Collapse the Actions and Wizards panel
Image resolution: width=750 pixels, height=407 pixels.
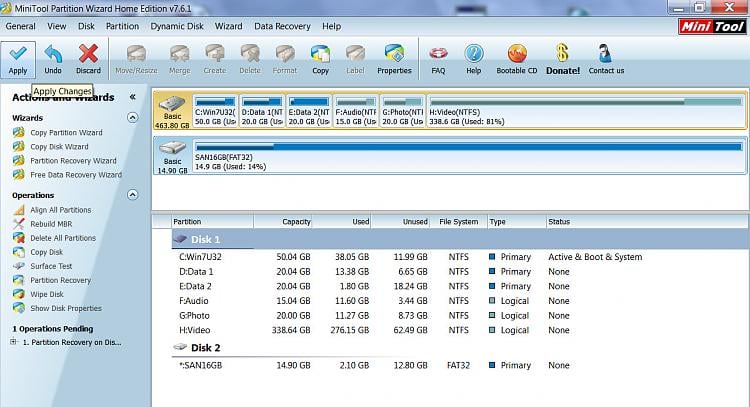[132, 97]
